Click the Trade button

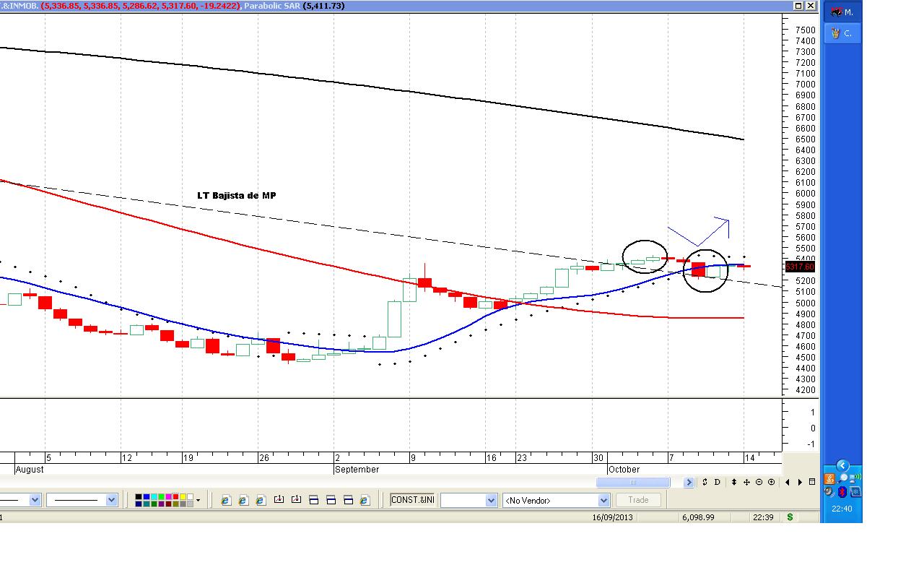tap(638, 500)
